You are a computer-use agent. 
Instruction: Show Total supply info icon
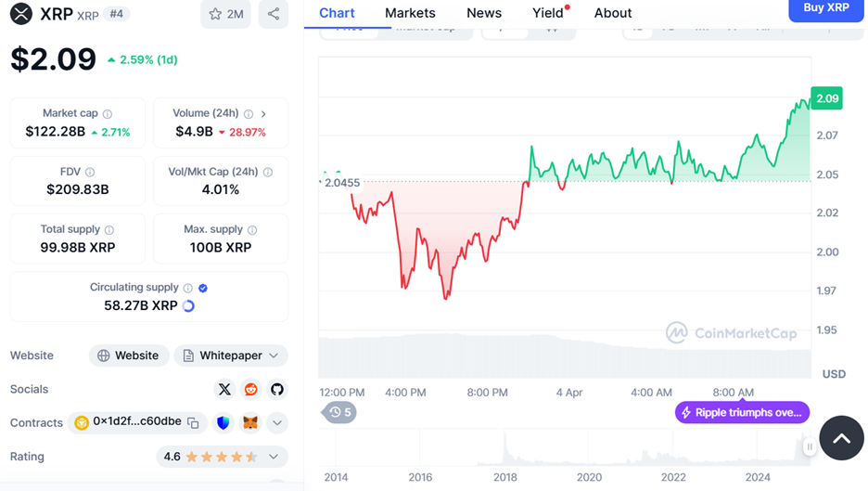pos(109,229)
